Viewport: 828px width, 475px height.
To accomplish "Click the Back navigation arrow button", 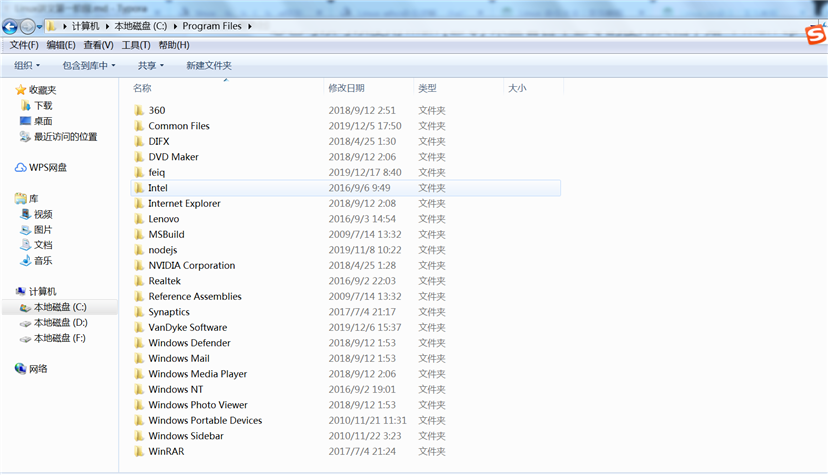I will point(10,26).
